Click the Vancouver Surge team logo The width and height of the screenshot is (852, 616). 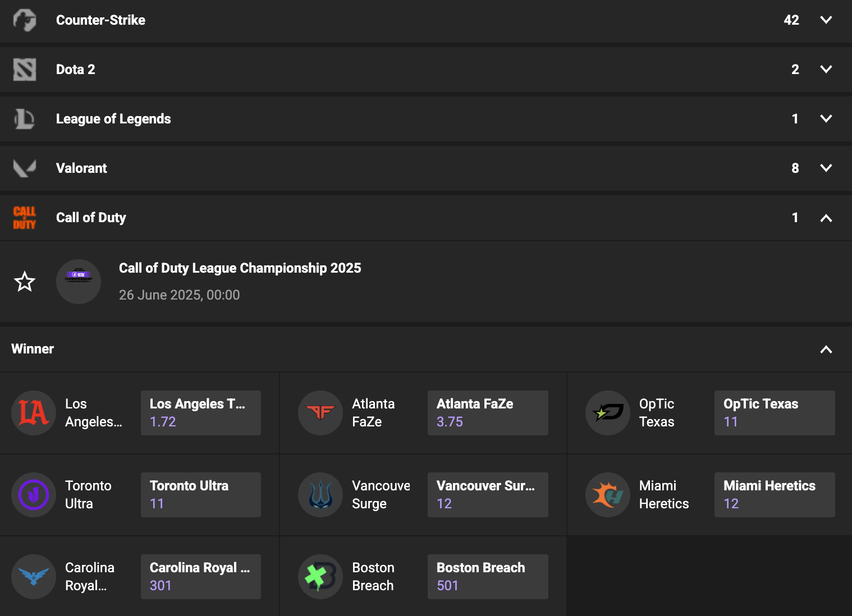click(x=320, y=495)
